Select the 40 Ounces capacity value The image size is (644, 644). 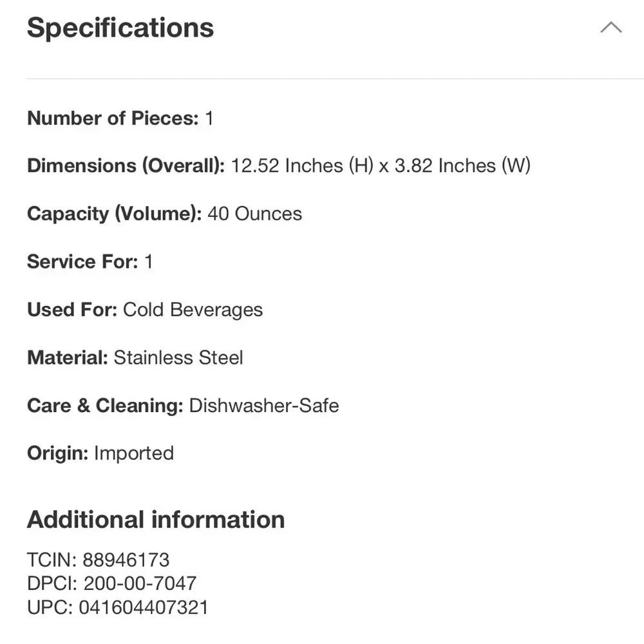254,214
